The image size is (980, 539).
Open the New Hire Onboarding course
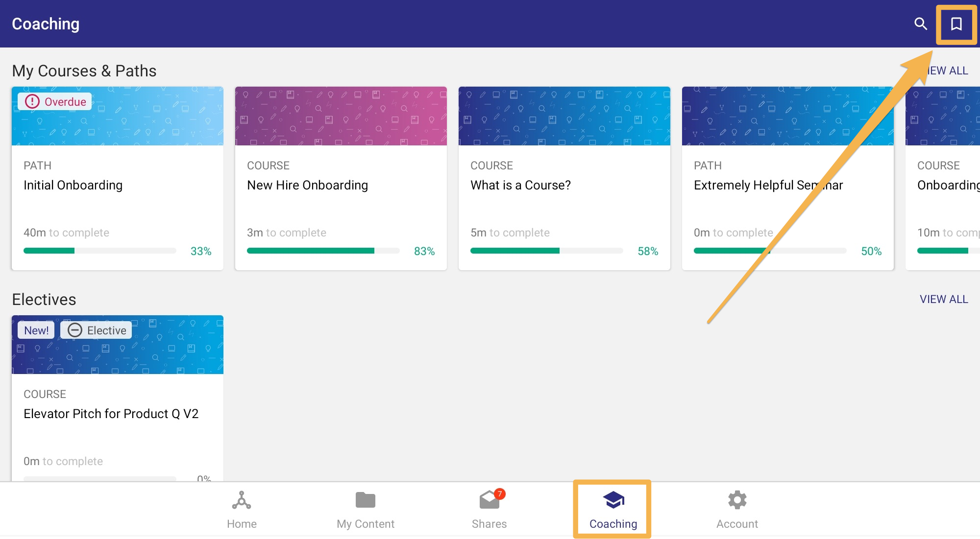pyautogui.click(x=341, y=178)
